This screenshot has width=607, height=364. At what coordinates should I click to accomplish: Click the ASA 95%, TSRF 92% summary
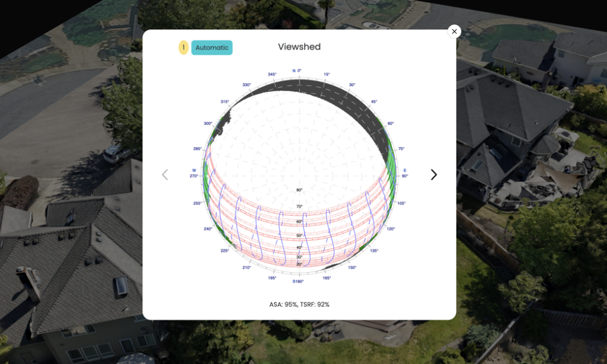(299, 304)
